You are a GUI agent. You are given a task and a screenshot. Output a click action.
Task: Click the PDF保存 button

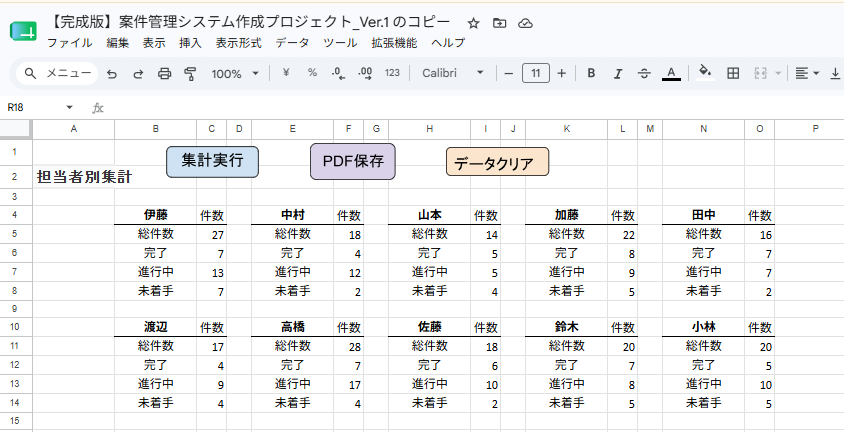click(353, 161)
